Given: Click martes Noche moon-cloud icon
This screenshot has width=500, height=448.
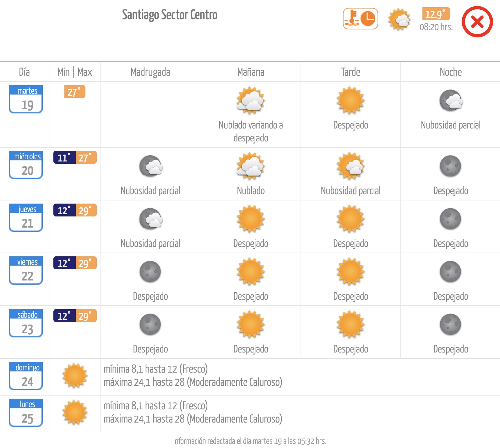Looking at the screenshot, I should point(451,101).
